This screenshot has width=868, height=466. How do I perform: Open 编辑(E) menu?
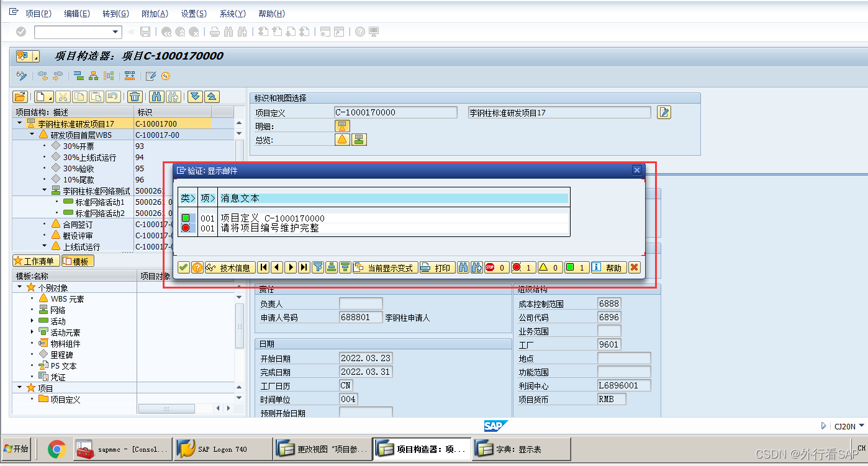click(77, 14)
